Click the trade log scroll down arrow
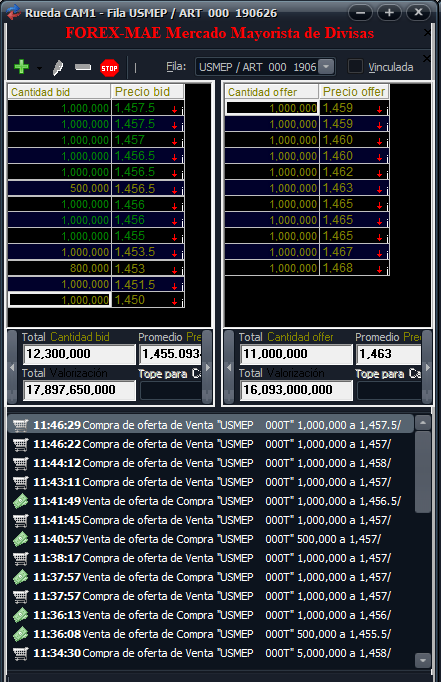Screen dimensions: 441x682 [x=423, y=660]
